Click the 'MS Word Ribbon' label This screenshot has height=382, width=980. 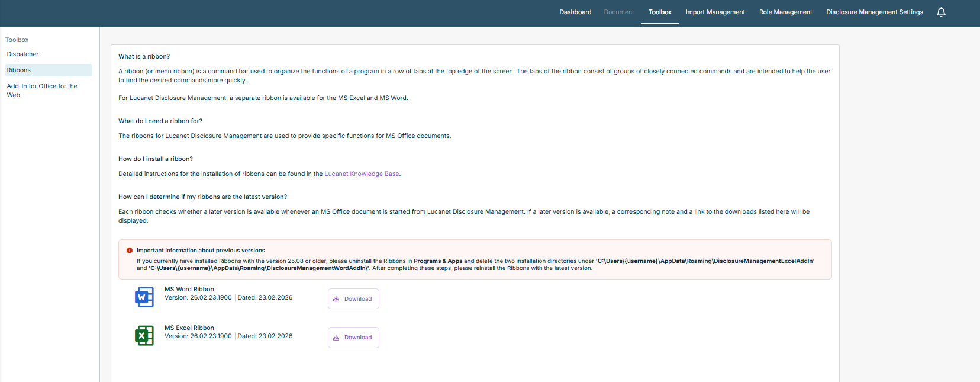pyautogui.click(x=189, y=290)
